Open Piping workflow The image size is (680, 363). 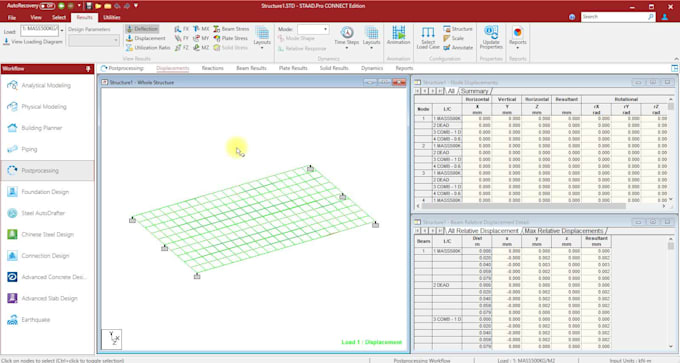pos(47,149)
